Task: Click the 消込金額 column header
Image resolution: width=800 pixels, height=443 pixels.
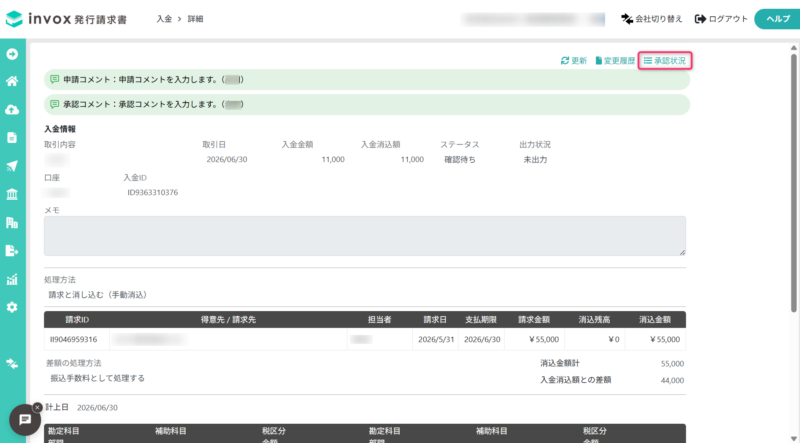Action: (655, 319)
